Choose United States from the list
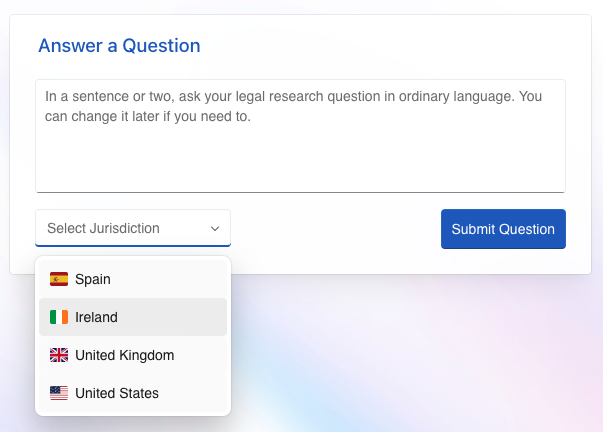Viewport: 603px width, 432px height. coord(133,393)
